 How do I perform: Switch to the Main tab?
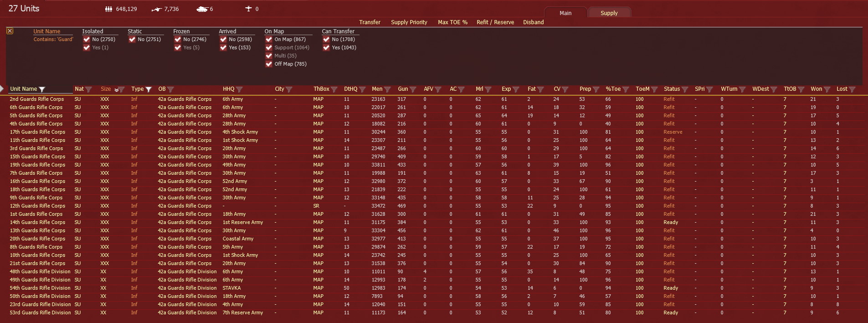click(565, 13)
